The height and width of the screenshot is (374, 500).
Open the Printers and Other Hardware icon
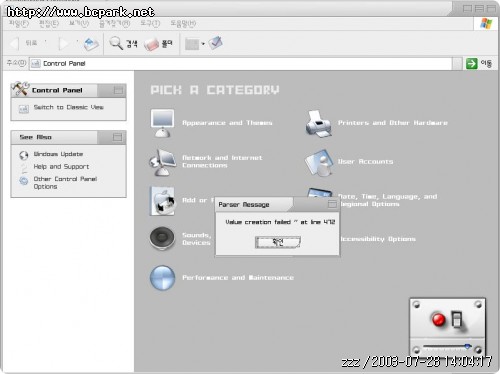[x=318, y=124]
